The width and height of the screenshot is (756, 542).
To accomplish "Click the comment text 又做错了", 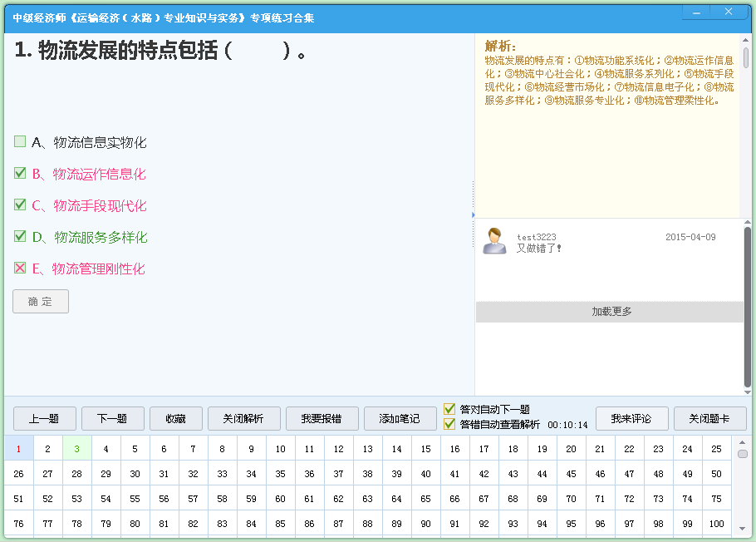I will click(539, 249).
